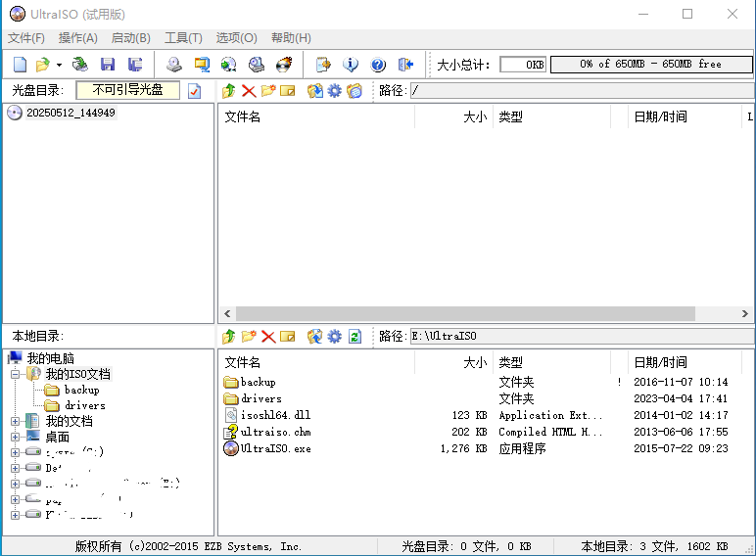756x556 pixels.
Task: Open the 启动(B) menu
Action: tap(130, 38)
